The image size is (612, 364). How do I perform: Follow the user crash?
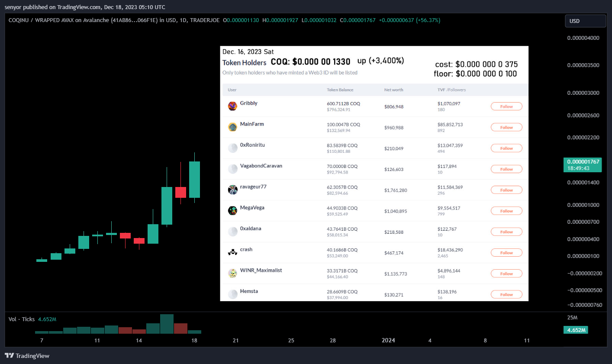click(x=506, y=253)
